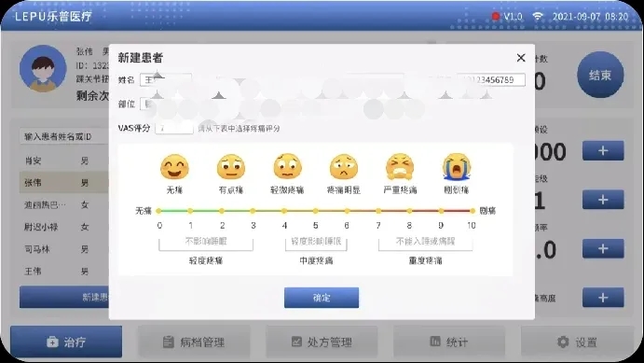Choose the 有点痛 face icon
This screenshot has width=644, height=363.
pos(231,167)
